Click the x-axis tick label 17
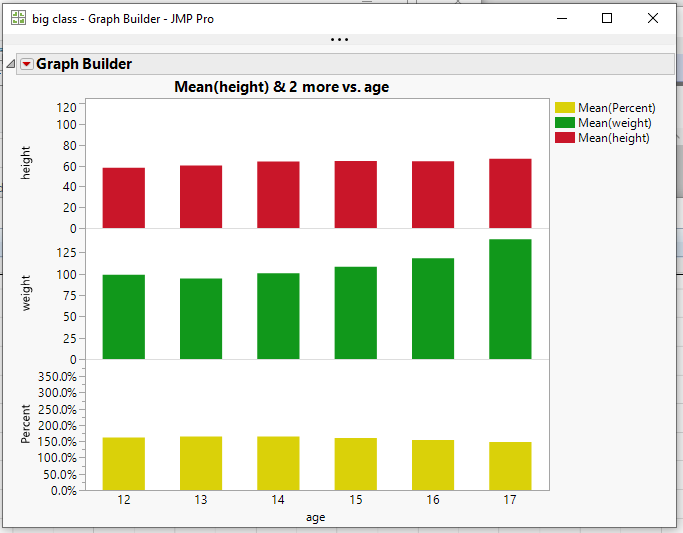Screen dimensions: 683x533 coord(510,500)
